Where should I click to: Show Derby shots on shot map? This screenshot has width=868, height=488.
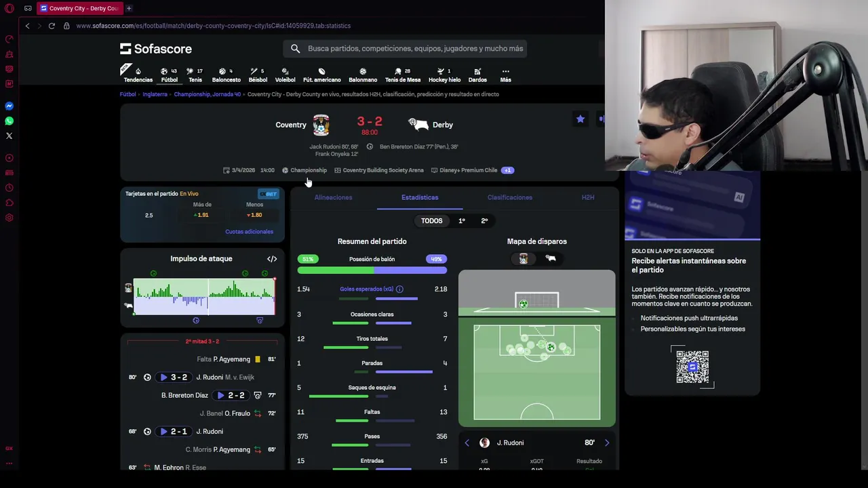[x=551, y=259]
